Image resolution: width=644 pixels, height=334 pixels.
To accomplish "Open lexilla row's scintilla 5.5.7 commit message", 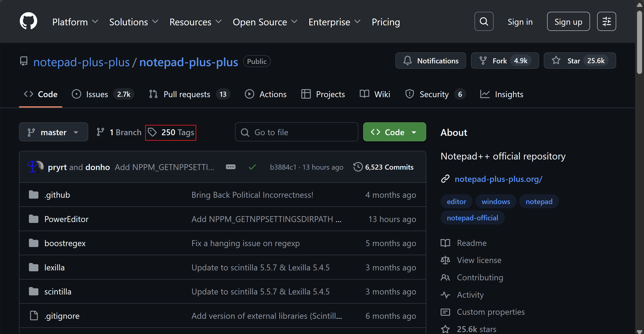I will [261, 267].
